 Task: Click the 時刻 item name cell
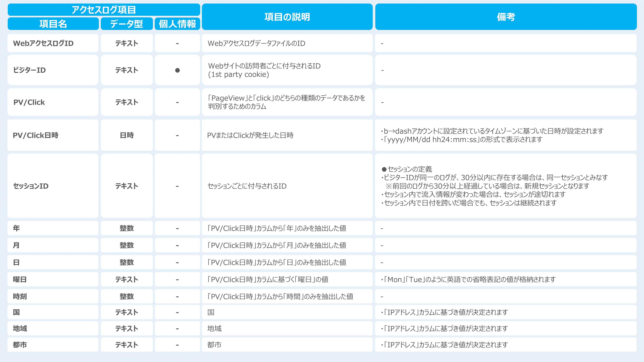pos(20,296)
